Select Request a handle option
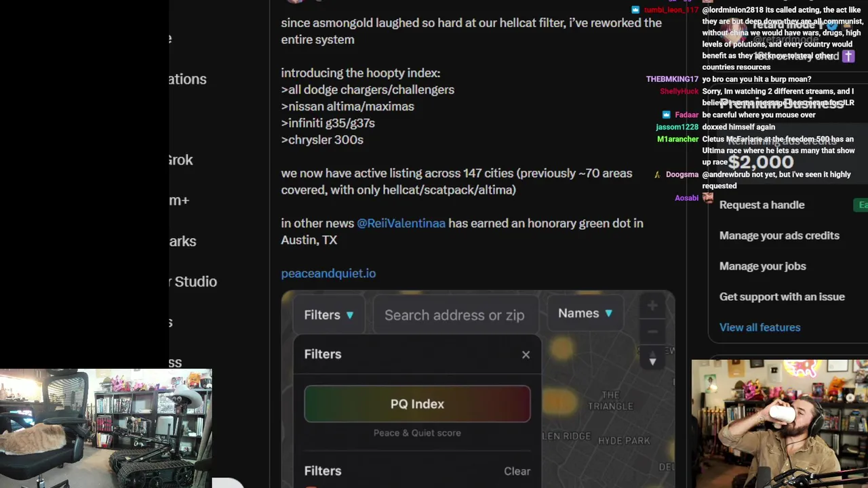 pyautogui.click(x=762, y=205)
